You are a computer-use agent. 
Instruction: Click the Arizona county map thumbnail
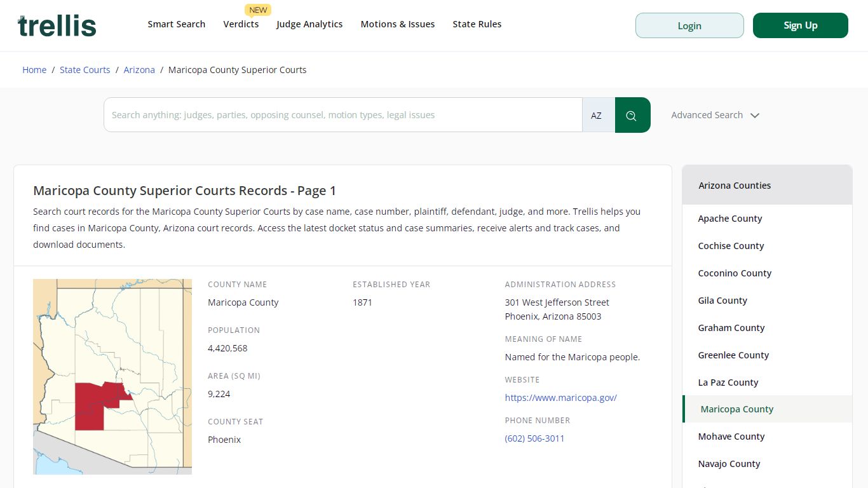click(112, 377)
